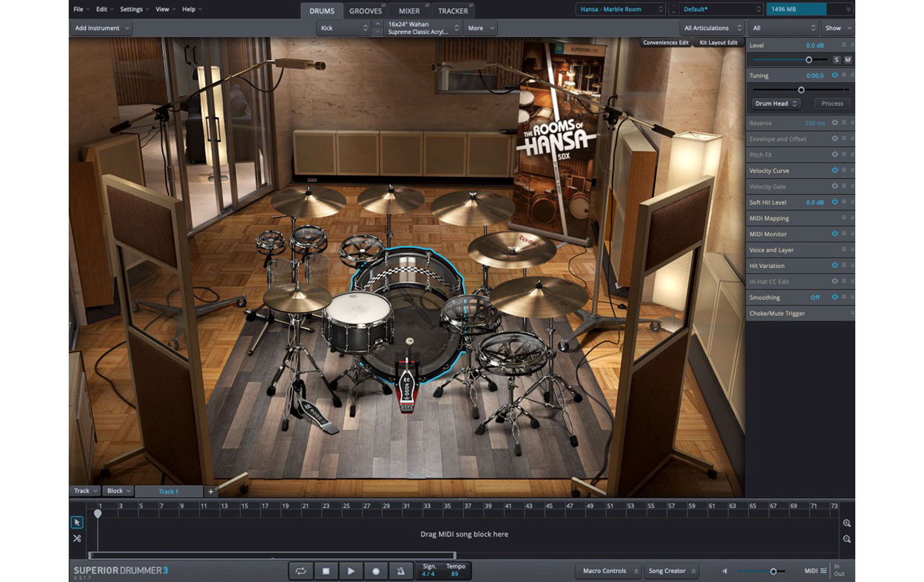Open the File menu
The width and height of the screenshot is (924, 582).
tap(81, 9)
